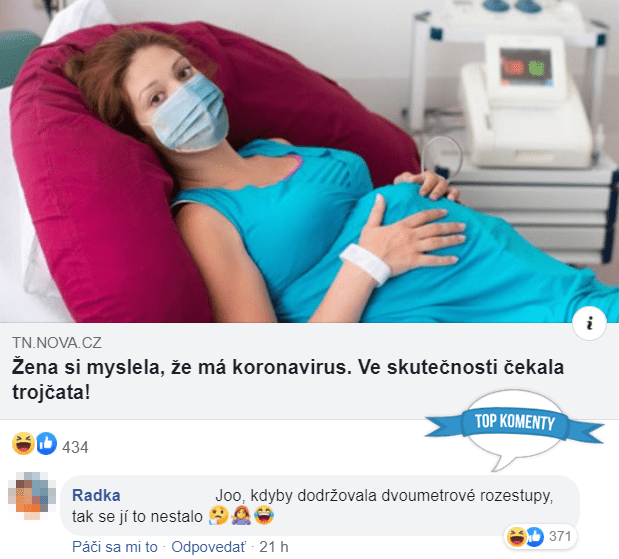The height and width of the screenshot is (559, 619).
Task: Click the tears-of-joy emoji in comment
Action: coord(264,515)
